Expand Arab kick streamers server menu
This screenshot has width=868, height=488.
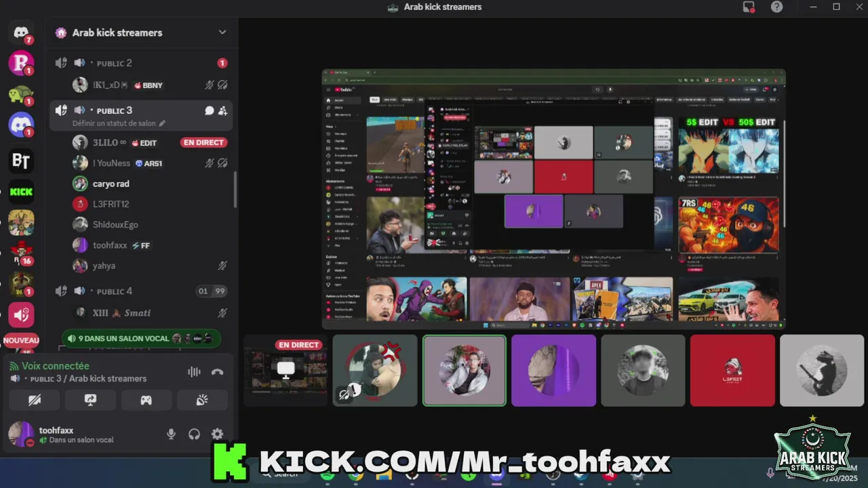[x=222, y=33]
